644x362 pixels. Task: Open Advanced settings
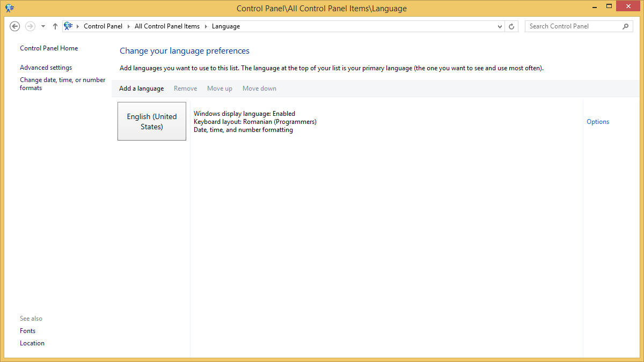point(46,68)
